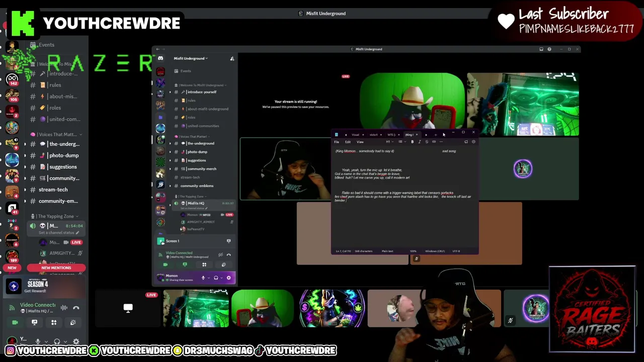The height and width of the screenshot is (362, 644).
Task: Open Events in the small Discord window
Action: tap(186, 71)
